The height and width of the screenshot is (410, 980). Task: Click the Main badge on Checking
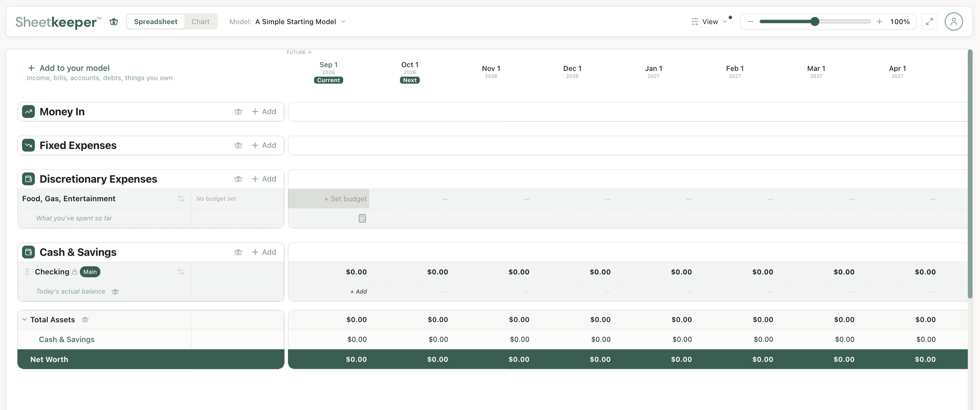[x=90, y=272]
